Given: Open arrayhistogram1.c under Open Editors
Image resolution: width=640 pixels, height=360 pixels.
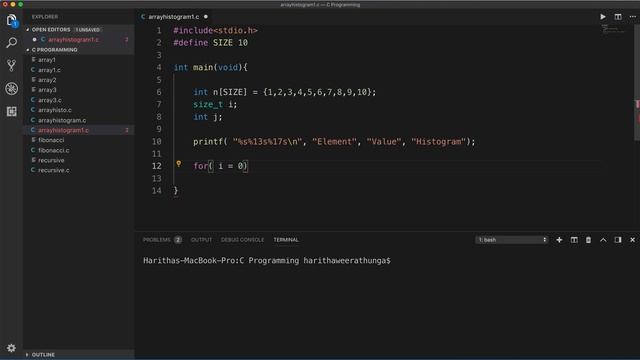Looking at the screenshot, I should coord(73,40).
